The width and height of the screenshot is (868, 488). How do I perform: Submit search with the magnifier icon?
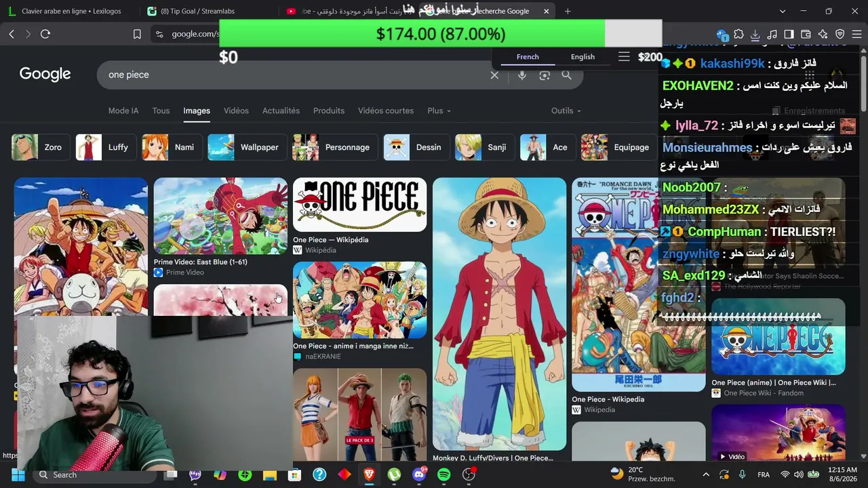pos(567,75)
